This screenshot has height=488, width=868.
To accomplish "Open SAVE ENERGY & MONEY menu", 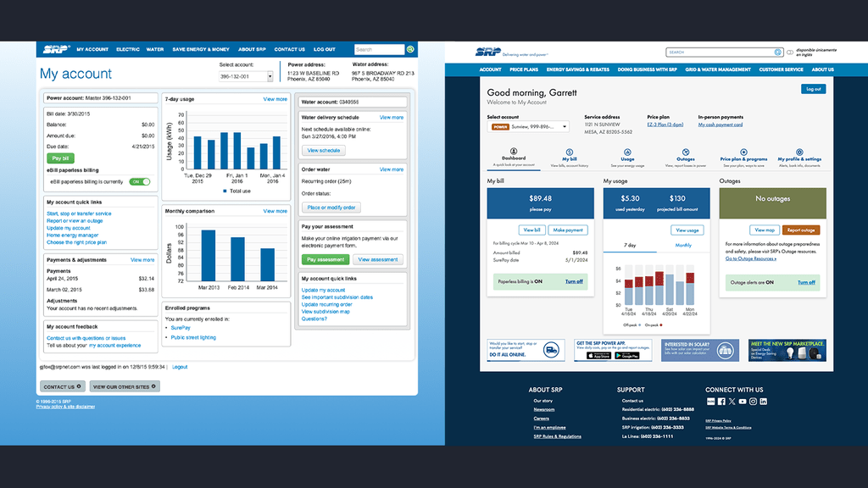I will pyautogui.click(x=201, y=49).
